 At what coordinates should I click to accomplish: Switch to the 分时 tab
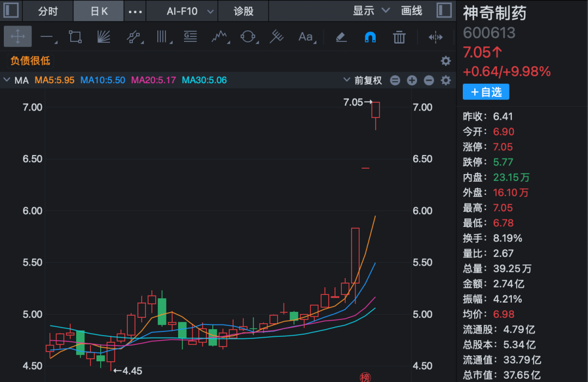(47, 11)
